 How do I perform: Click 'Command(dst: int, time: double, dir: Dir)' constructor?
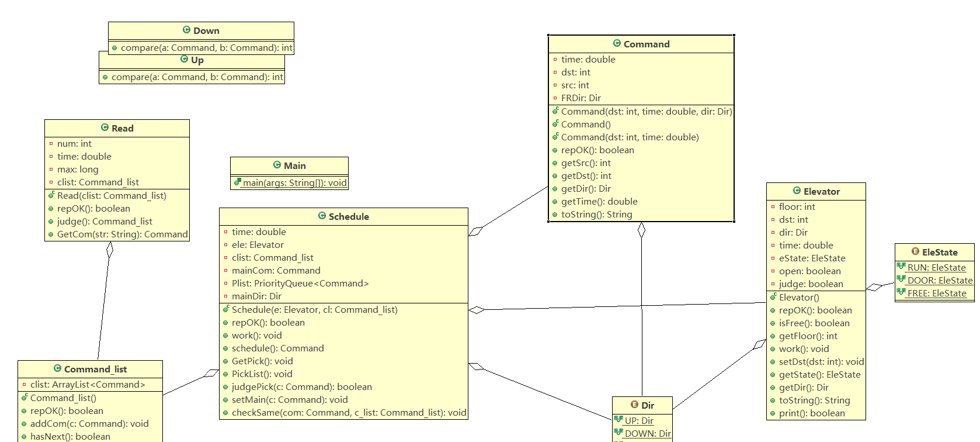(x=647, y=111)
